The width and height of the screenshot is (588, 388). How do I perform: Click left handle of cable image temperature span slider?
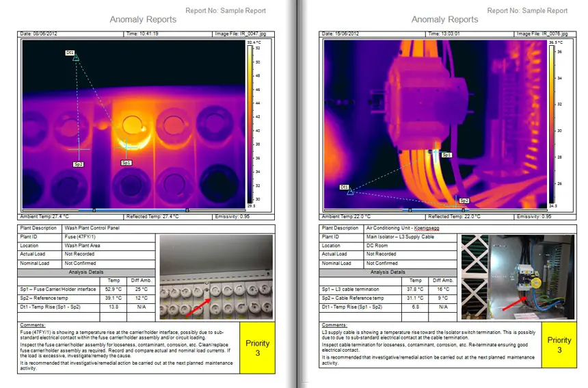(x=410, y=210)
